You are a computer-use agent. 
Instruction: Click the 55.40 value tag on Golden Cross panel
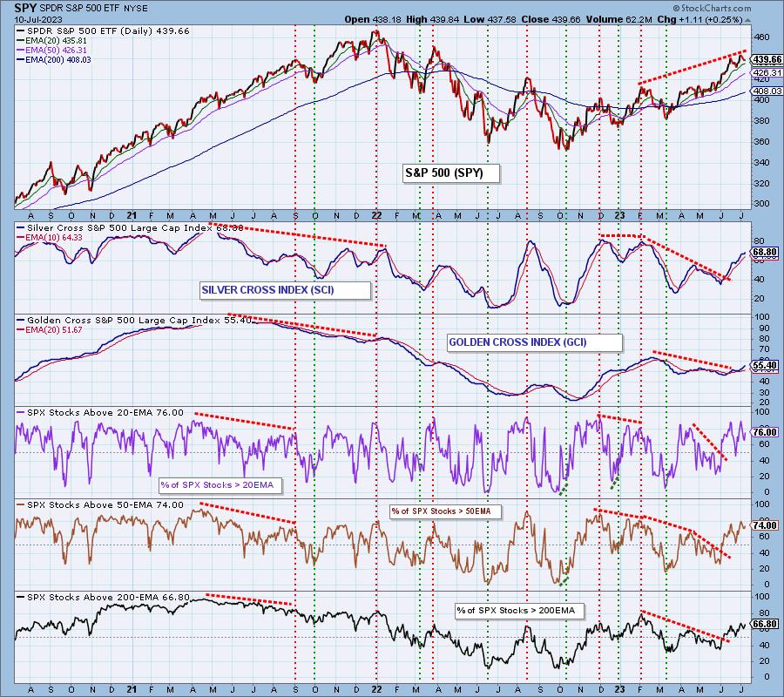tap(765, 366)
